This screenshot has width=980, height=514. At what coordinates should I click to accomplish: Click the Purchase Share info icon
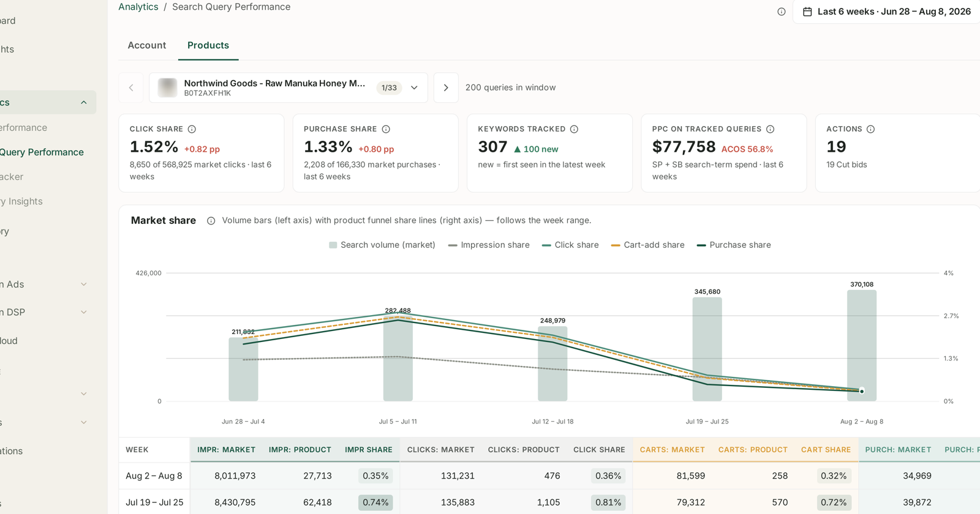[x=386, y=129]
